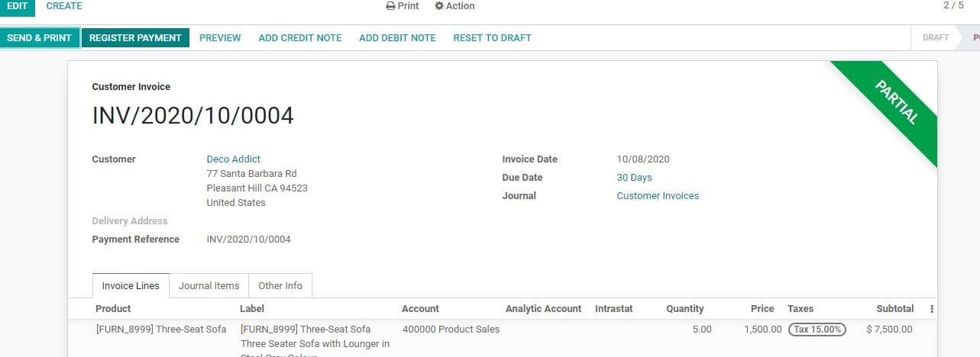This screenshot has height=357, width=980.
Task: Register a payment for this invoice
Action: 135,37
